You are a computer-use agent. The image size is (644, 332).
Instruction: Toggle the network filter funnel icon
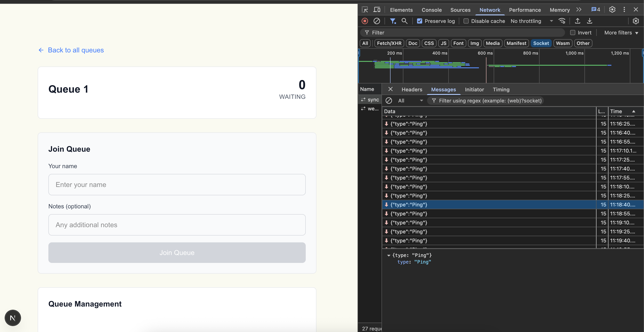point(393,21)
